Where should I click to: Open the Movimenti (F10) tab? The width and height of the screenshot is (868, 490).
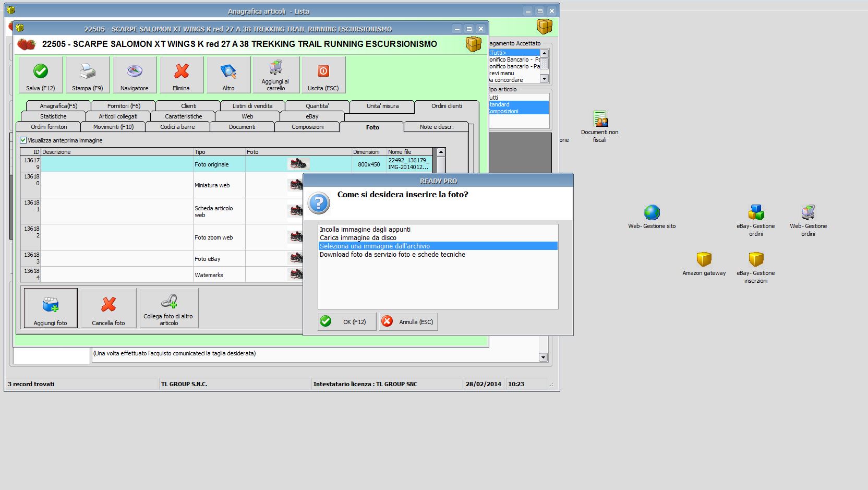pos(113,127)
